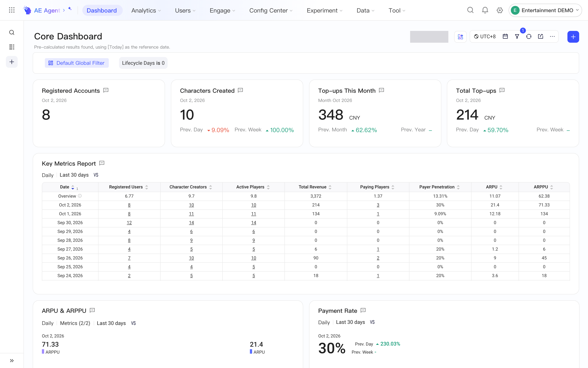The width and height of the screenshot is (588, 368).
Task: Open the comment icon on Registered Accounts
Action: 106,90
